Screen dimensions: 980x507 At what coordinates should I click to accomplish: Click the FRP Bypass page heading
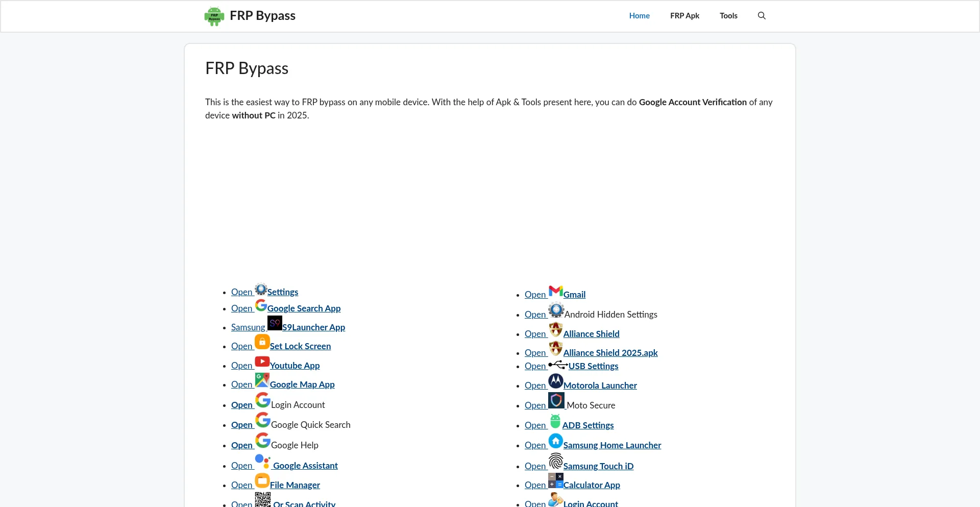point(247,68)
